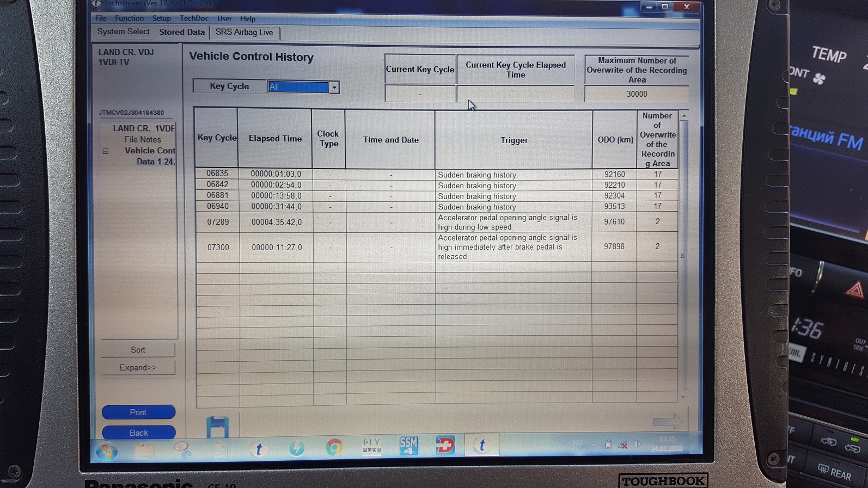Click the table's vertical scrollbar up arrow

tap(684, 116)
